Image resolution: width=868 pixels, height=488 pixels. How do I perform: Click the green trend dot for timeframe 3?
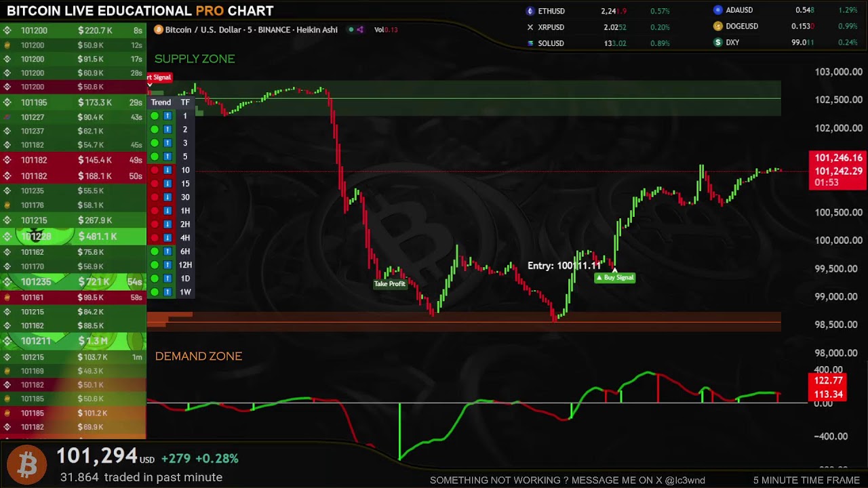[155, 143]
